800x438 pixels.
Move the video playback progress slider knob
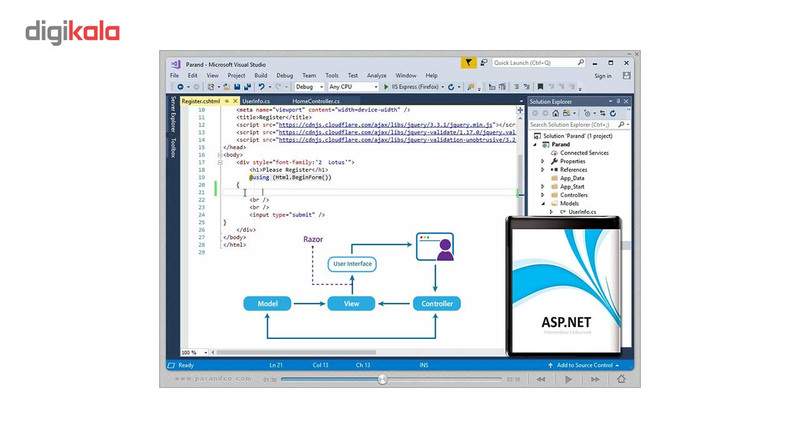click(x=382, y=379)
